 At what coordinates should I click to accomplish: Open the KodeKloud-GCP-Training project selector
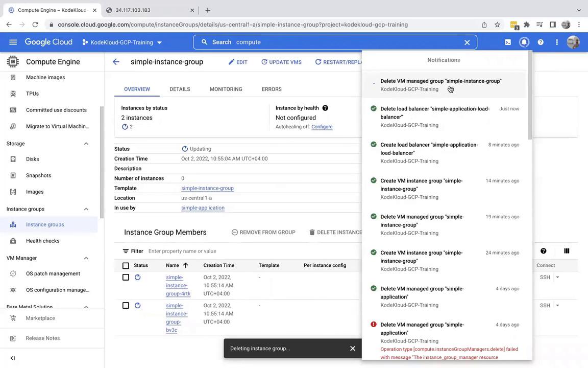tap(122, 42)
